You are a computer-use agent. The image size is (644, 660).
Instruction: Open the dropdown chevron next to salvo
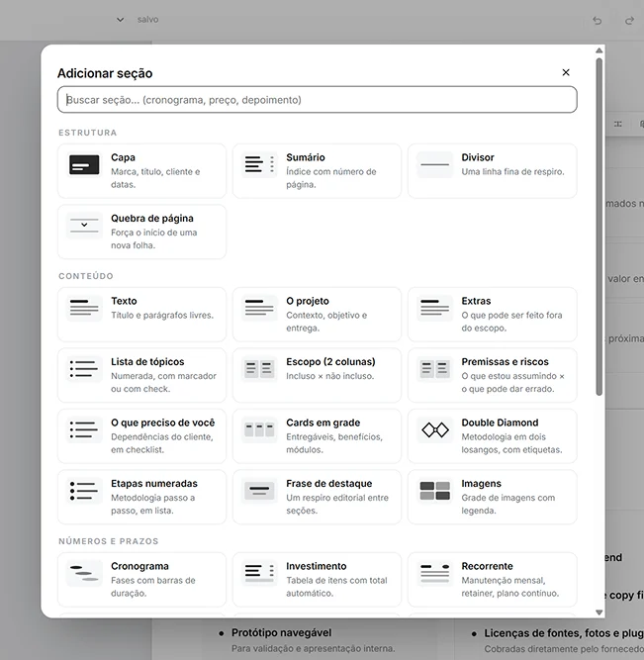[x=120, y=20]
